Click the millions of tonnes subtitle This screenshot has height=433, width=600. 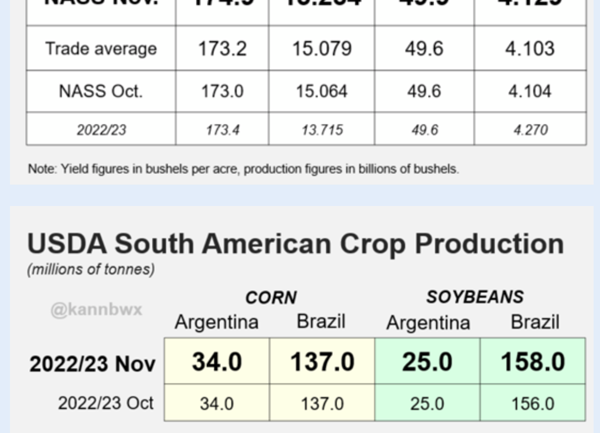coord(91,269)
